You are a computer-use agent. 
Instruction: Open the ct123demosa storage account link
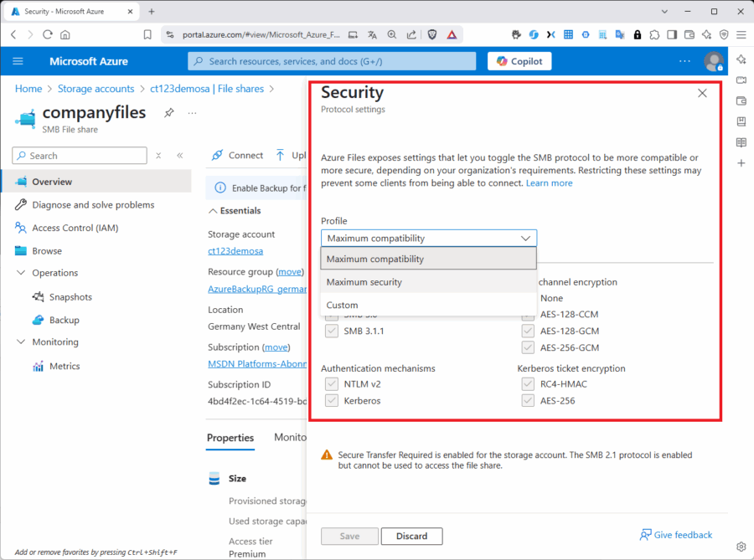[235, 251]
